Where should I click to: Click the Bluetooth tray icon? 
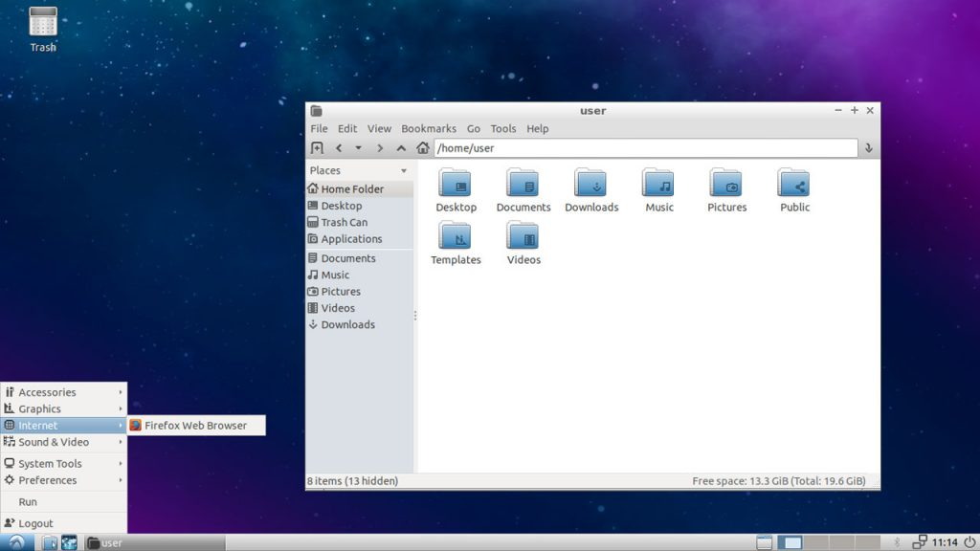[x=897, y=543]
